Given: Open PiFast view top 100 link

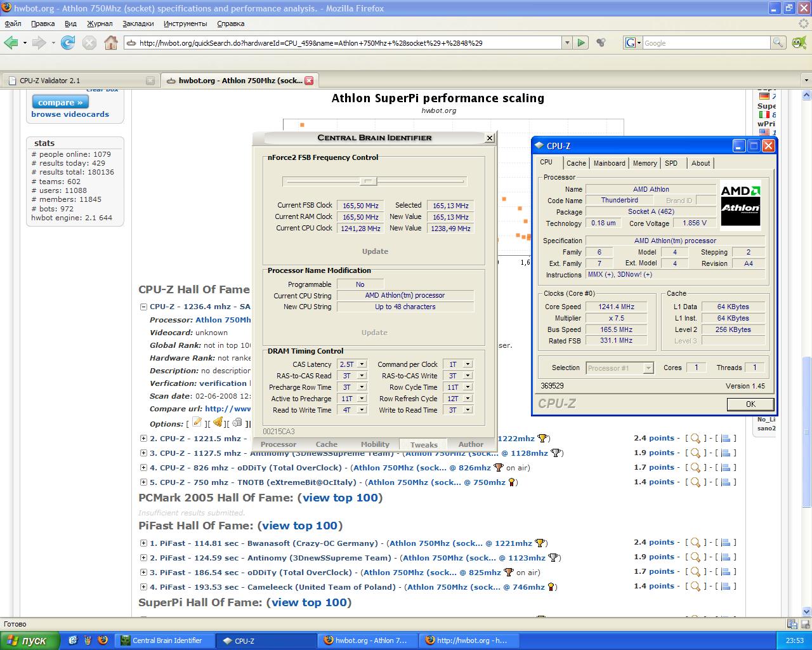Looking at the screenshot, I should pyautogui.click(x=300, y=526).
